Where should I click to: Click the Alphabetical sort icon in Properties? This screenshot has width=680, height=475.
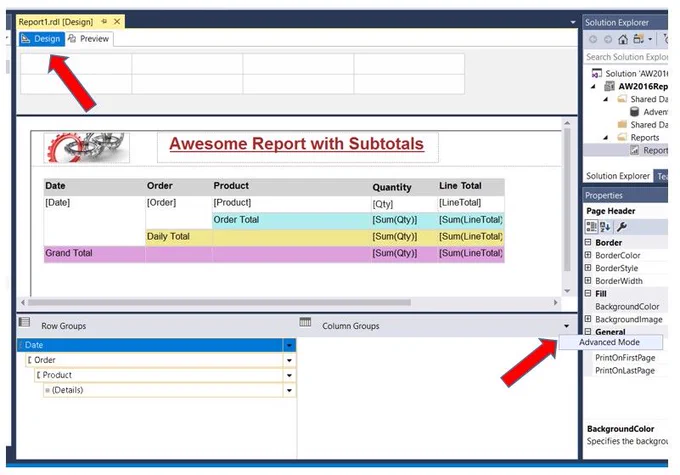(x=605, y=227)
